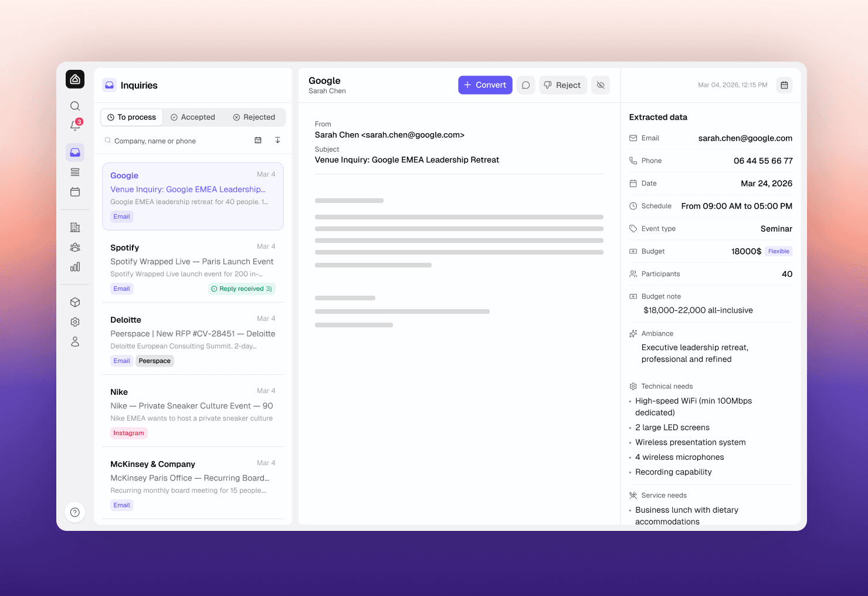Click the Reject button
The width and height of the screenshot is (868, 596).
tap(563, 85)
